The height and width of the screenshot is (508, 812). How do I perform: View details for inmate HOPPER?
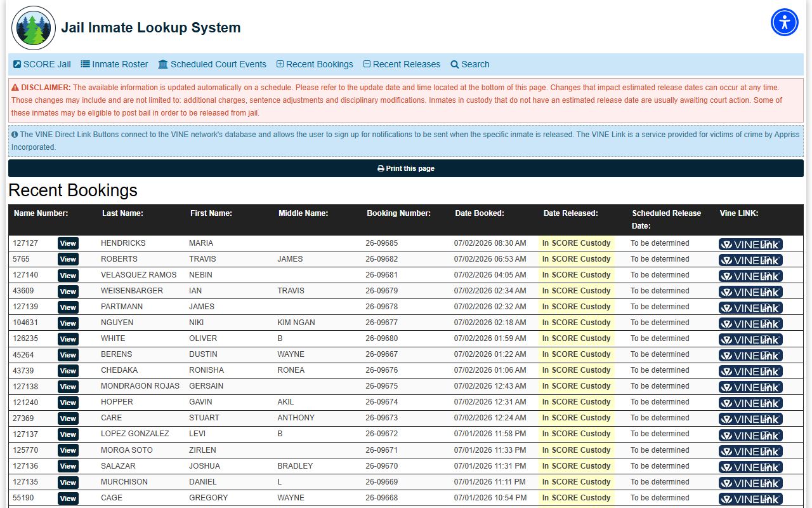(68, 402)
